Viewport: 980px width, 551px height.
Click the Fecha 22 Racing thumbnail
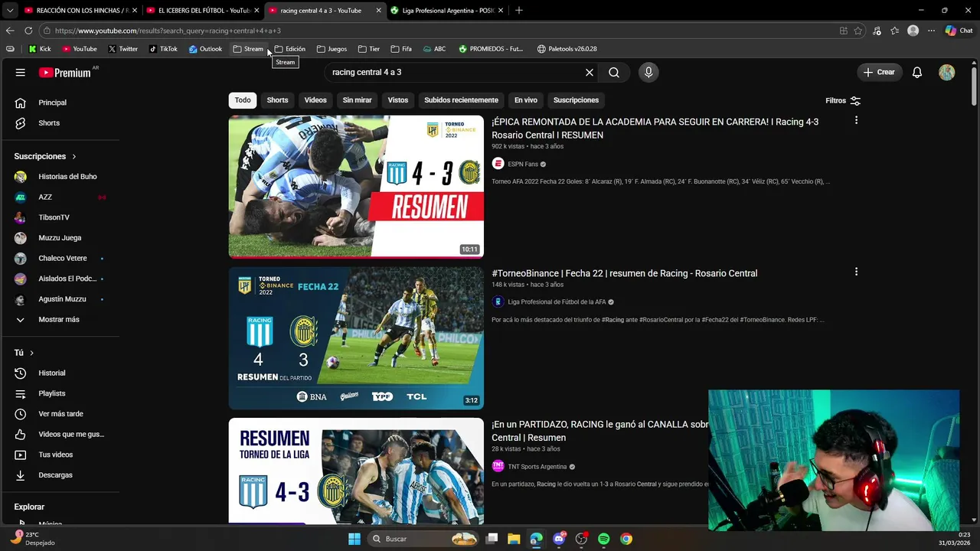[356, 338]
